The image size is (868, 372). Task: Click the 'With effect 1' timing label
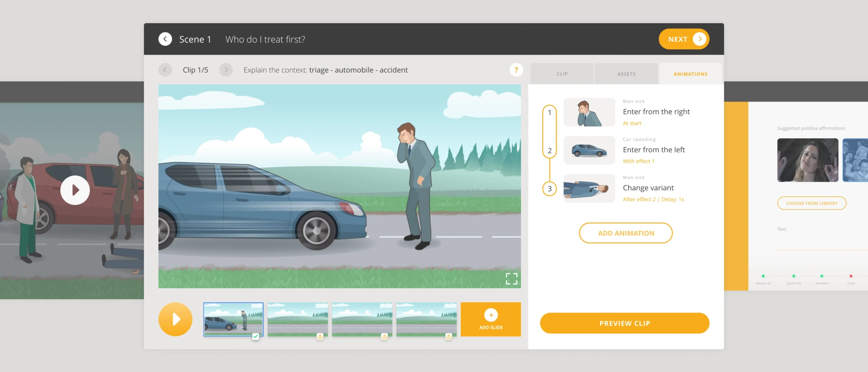point(638,161)
